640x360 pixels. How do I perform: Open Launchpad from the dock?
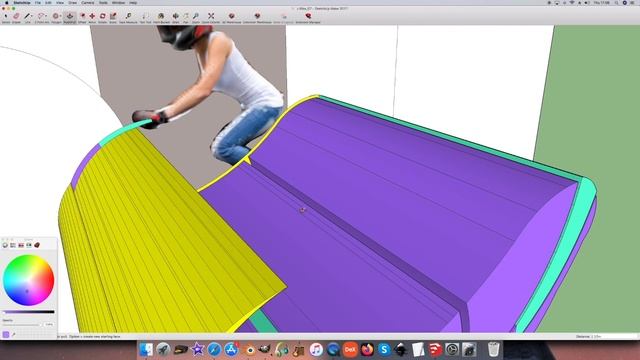point(163,350)
